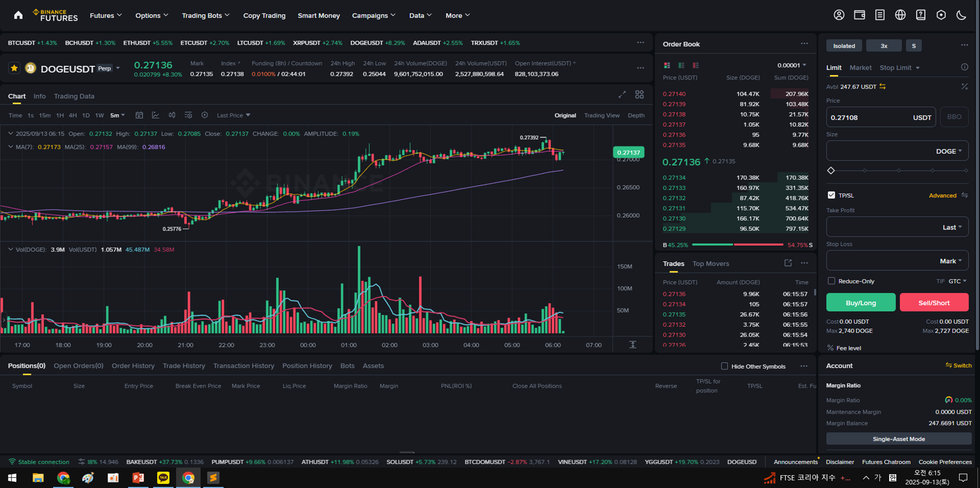The image size is (980, 488).
Task: Open order type info icon
Action: (965, 67)
